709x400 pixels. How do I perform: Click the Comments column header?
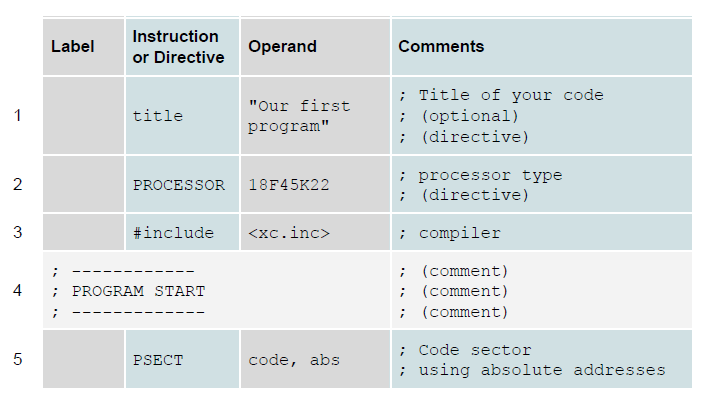coord(542,47)
